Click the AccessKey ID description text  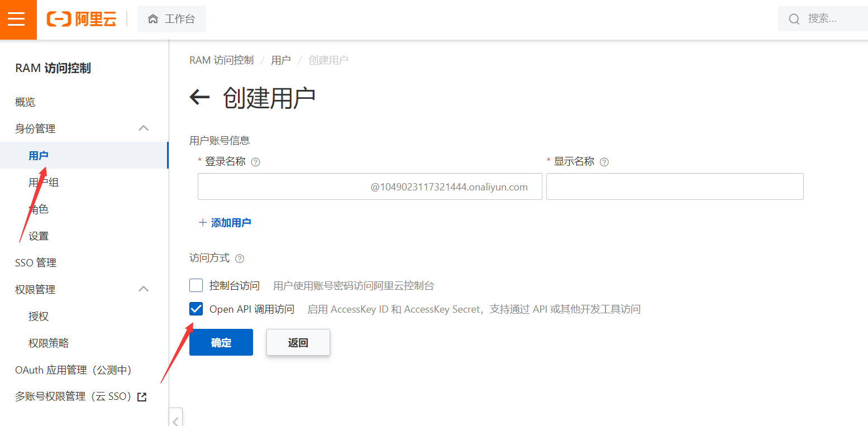point(474,309)
